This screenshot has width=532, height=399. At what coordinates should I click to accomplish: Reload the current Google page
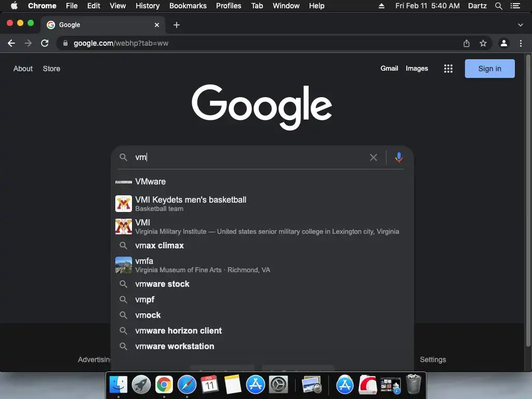45,43
